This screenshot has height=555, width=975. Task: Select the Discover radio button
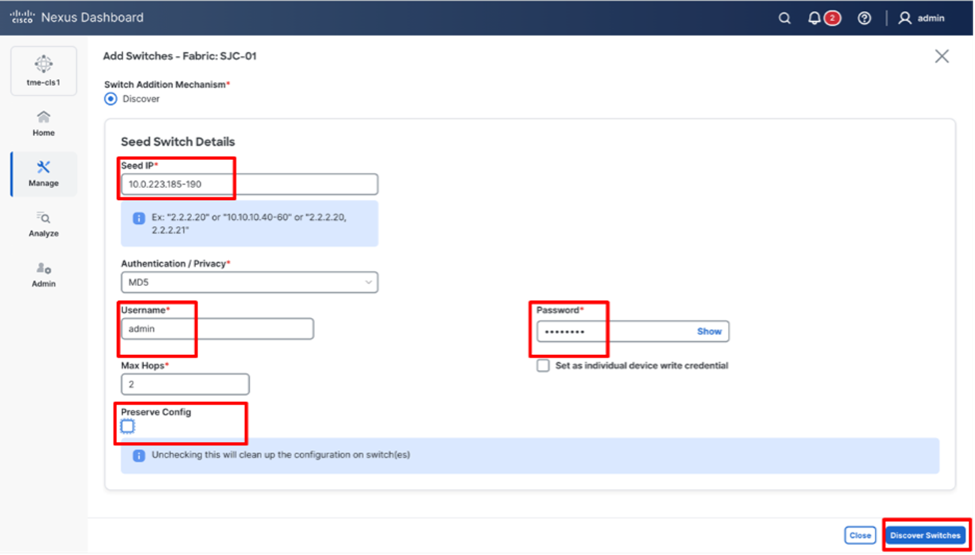coord(111,99)
